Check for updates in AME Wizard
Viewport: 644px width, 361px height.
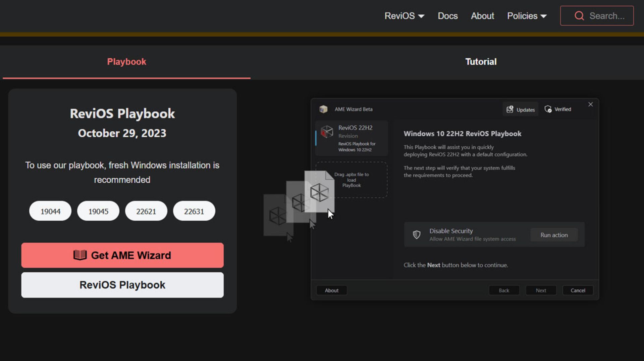520,109
